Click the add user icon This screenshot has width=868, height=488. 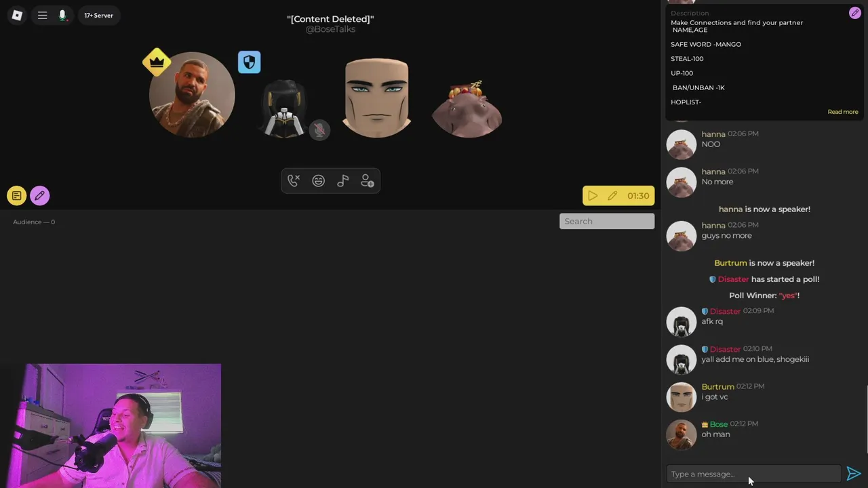(x=368, y=181)
